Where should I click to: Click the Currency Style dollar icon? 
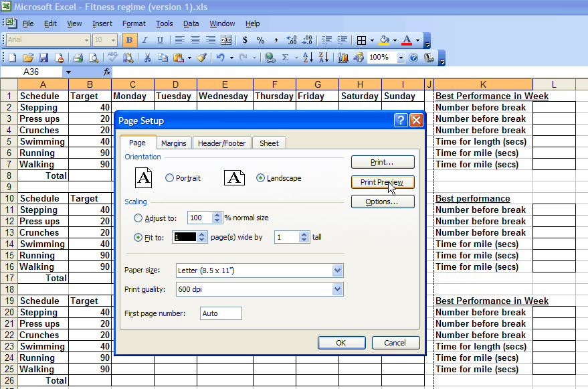(x=245, y=40)
